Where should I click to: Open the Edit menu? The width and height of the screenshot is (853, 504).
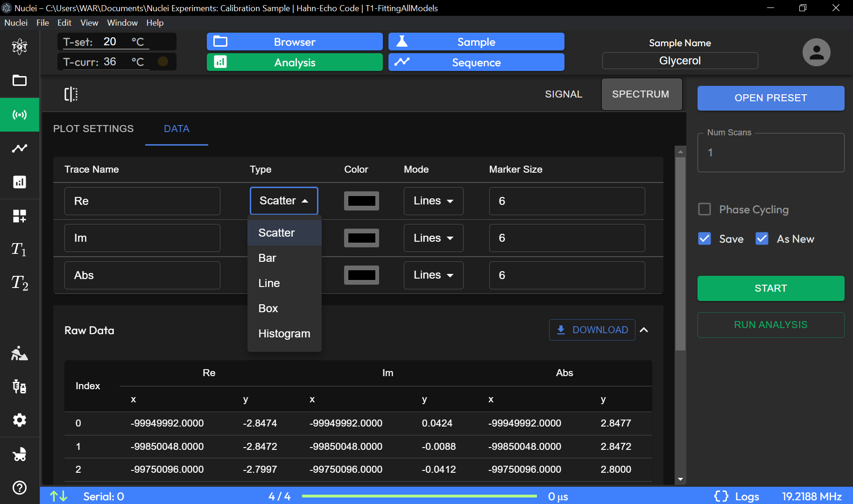point(64,23)
